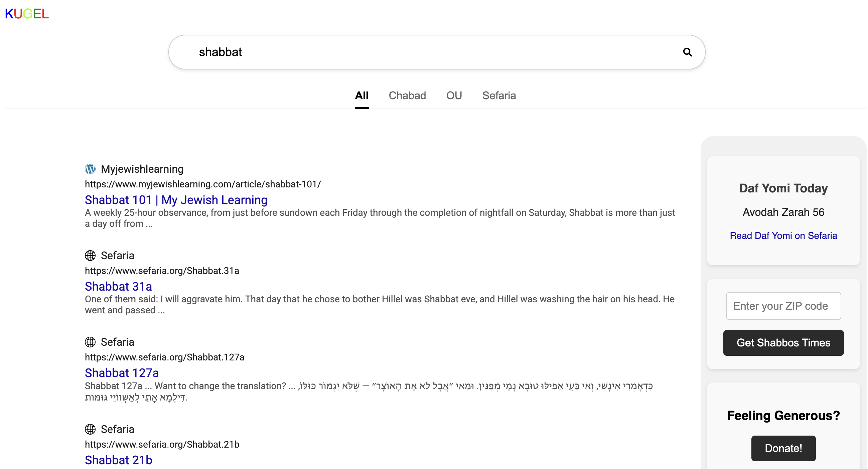Open the Shabbat 31a result link
This screenshot has height=469, width=868.
click(x=118, y=287)
